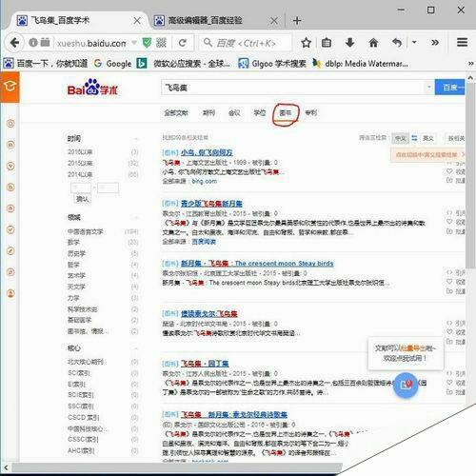Screen dimensions: 476x476
Task: Select the 学位 category tab
Action: (x=260, y=113)
